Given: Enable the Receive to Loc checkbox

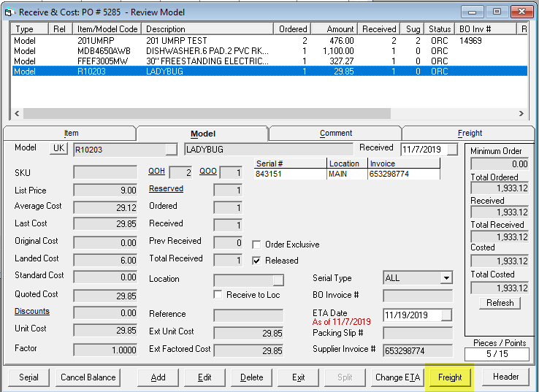Looking at the screenshot, I should point(218,295).
